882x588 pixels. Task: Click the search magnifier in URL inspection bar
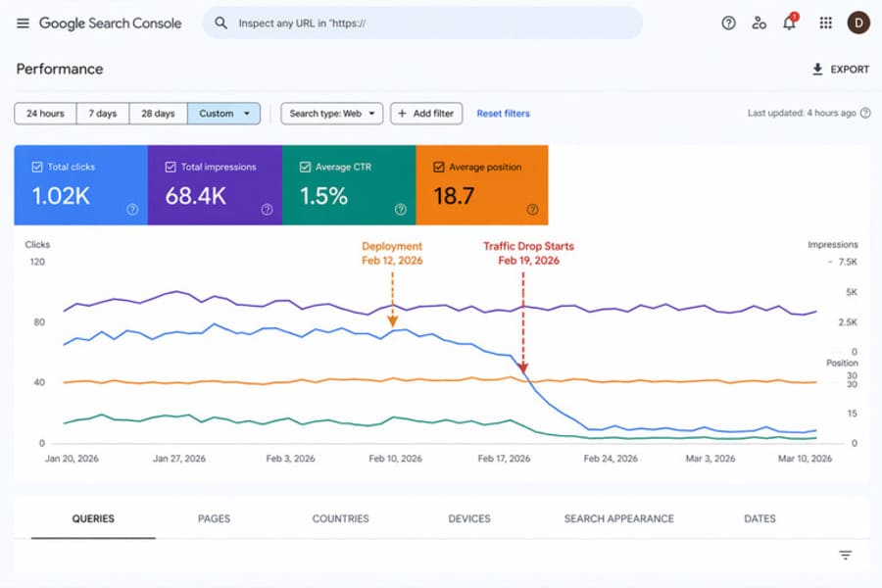point(221,23)
